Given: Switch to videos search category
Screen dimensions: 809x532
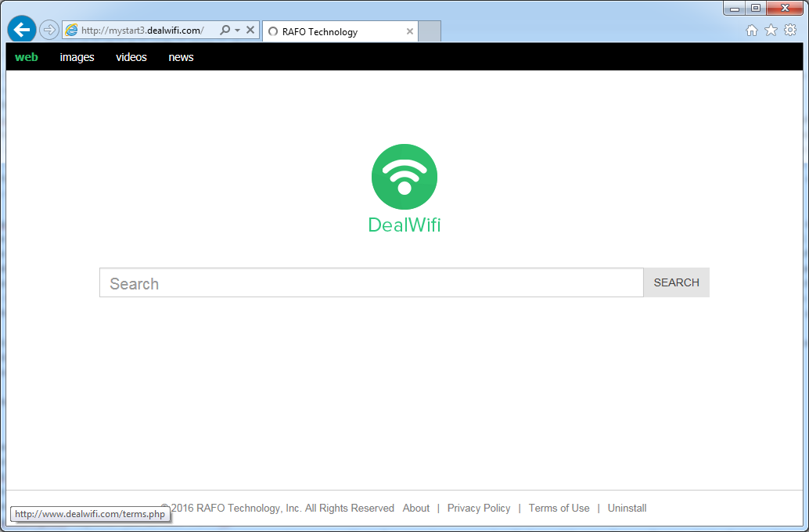Looking at the screenshot, I should (x=131, y=57).
